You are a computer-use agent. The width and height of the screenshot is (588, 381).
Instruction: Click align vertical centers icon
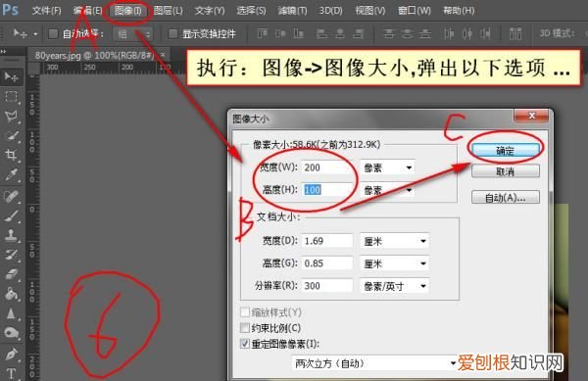click(x=280, y=33)
